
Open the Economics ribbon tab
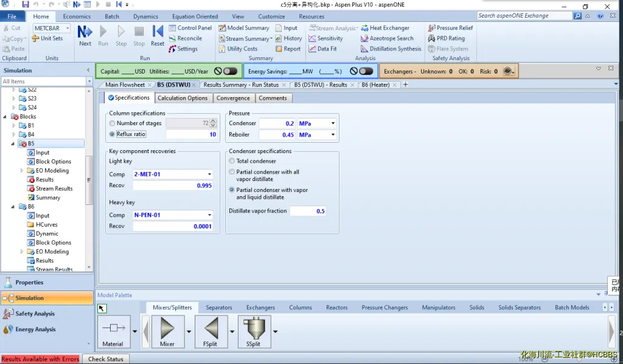(77, 16)
